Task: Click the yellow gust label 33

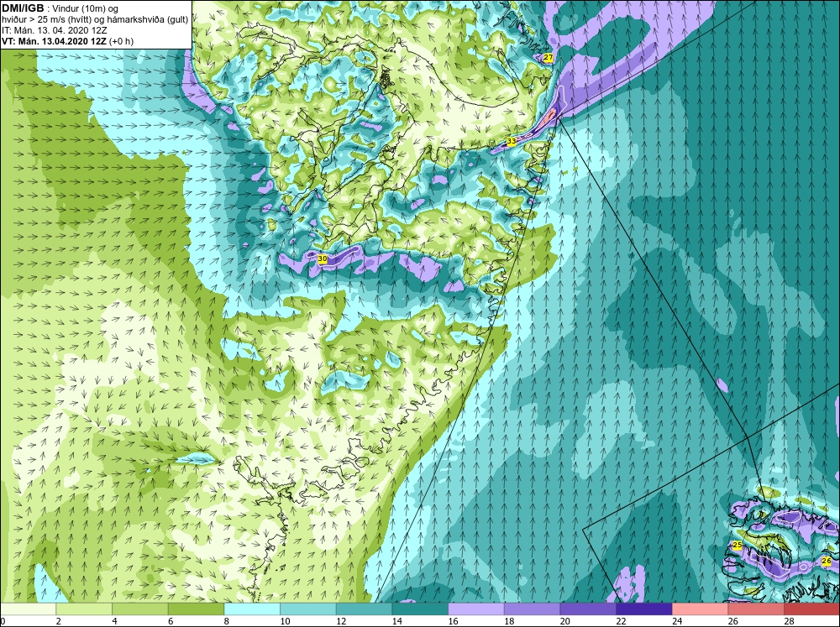Action: pos(511,141)
